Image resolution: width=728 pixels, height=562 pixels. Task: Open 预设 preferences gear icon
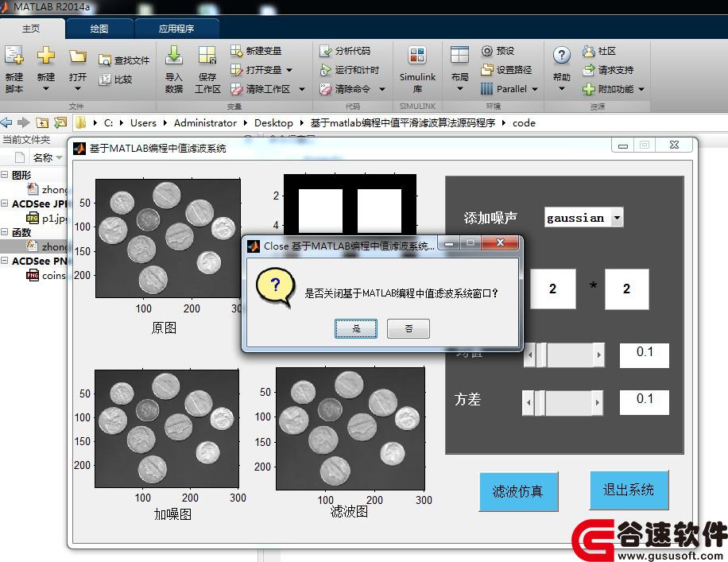pos(486,51)
